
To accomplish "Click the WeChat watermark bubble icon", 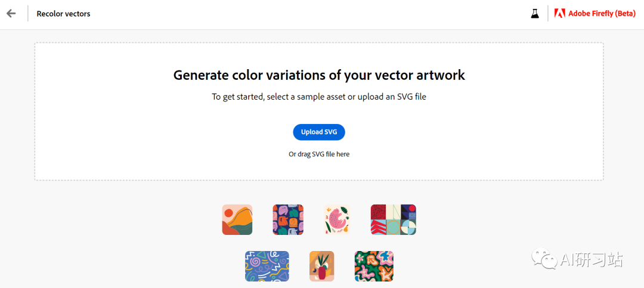I will click(x=544, y=259).
